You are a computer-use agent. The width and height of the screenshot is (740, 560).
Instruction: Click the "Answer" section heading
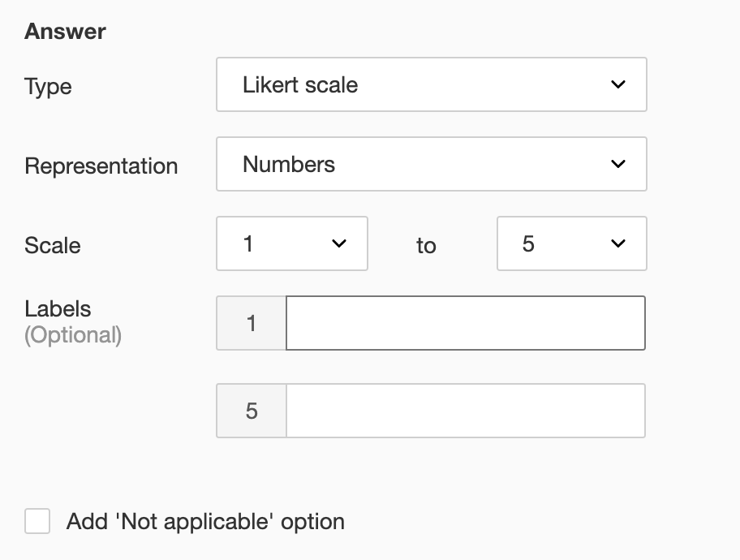tap(66, 32)
